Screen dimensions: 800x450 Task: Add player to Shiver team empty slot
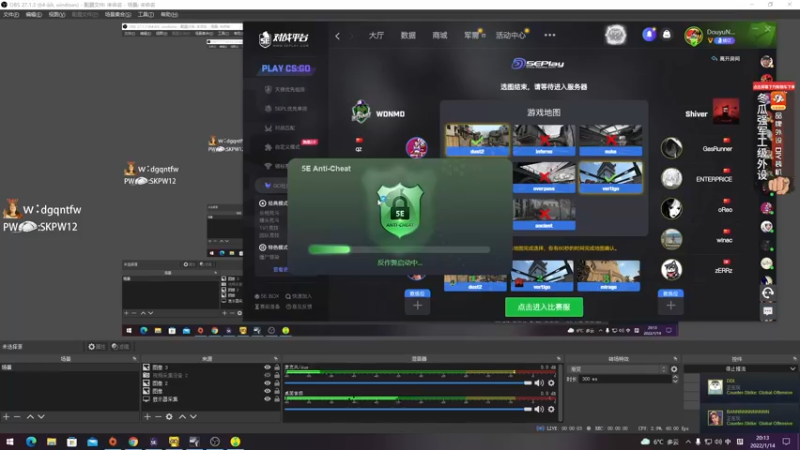[670, 306]
